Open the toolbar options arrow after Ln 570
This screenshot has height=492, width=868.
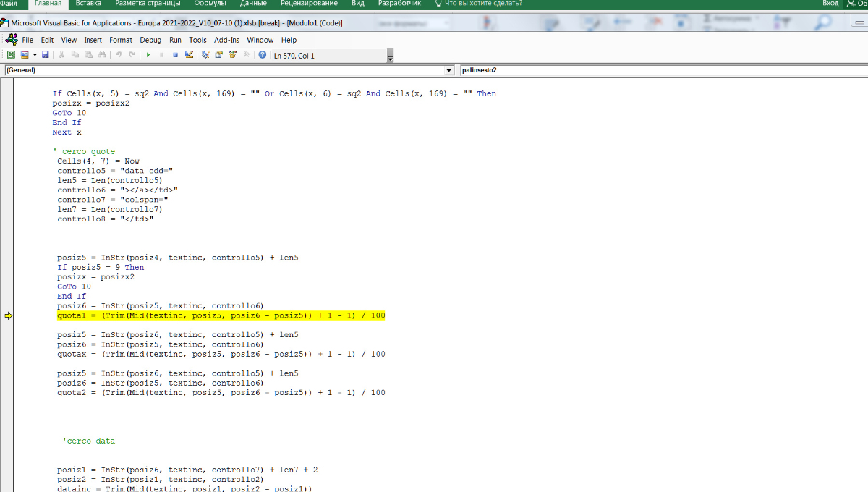click(x=390, y=56)
